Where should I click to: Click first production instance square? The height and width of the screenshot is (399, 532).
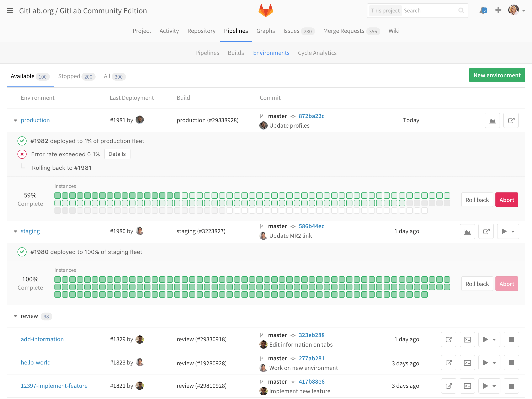pos(58,196)
